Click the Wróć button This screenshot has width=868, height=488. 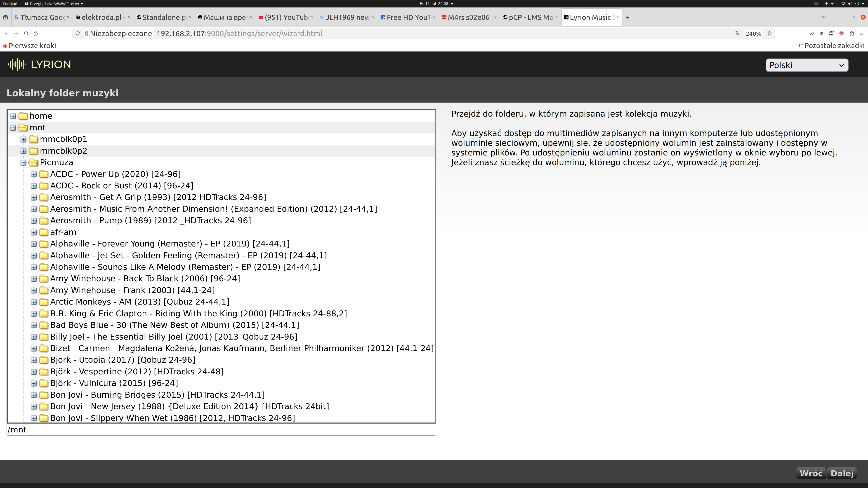point(811,473)
